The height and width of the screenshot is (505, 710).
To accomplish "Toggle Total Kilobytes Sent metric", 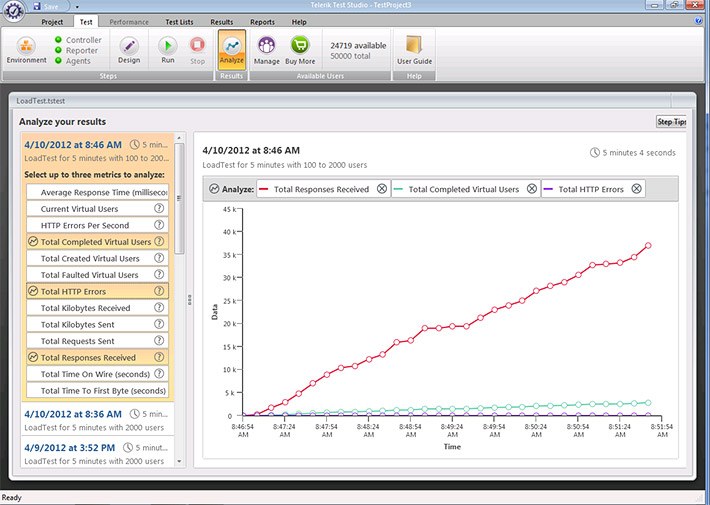I will (x=97, y=324).
